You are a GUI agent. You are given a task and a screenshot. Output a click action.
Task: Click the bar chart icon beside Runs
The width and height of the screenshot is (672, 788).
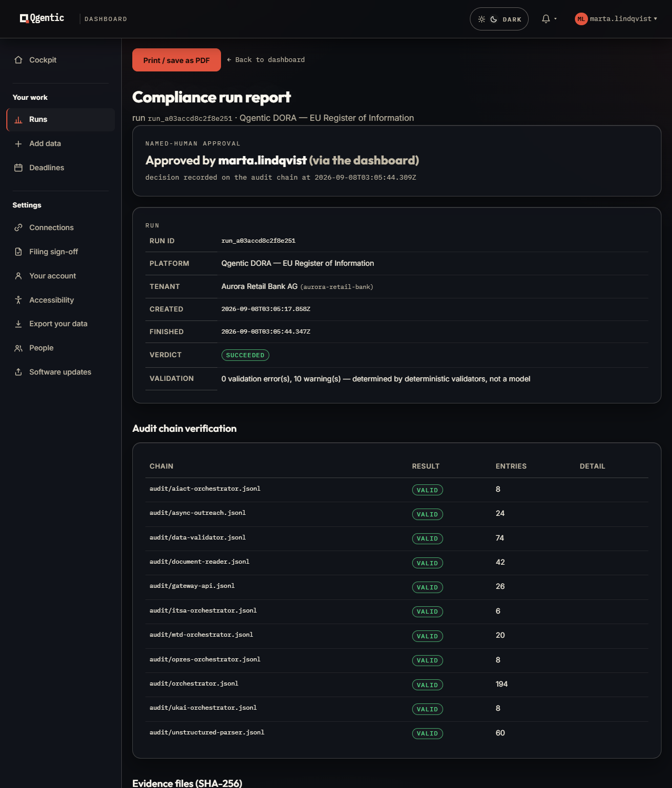click(18, 120)
